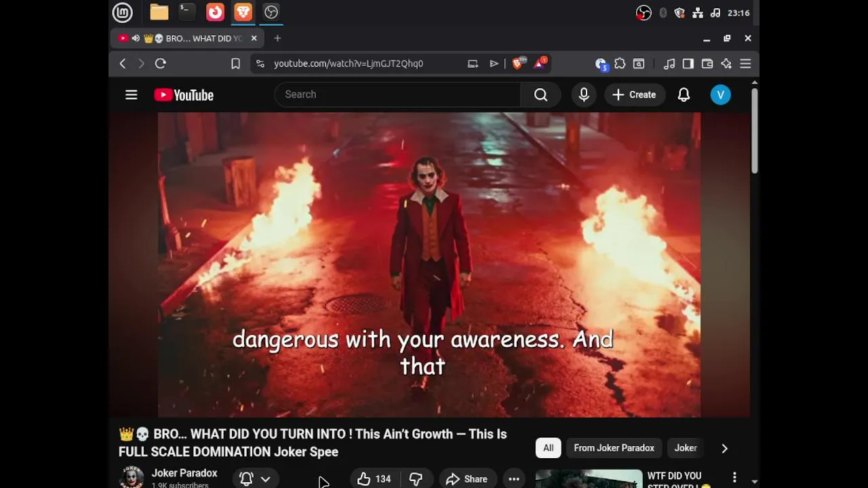Click the youtube.com address bar
The image size is (868, 488).
[x=348, y=64]
